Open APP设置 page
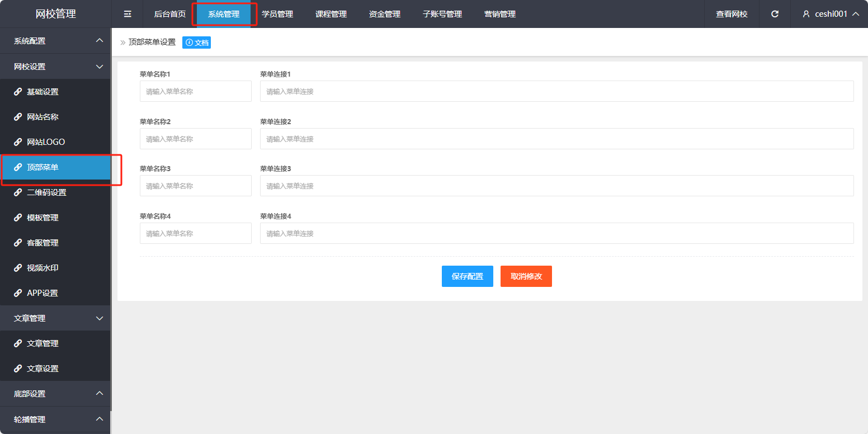868x434 pixels. point(55,293)
